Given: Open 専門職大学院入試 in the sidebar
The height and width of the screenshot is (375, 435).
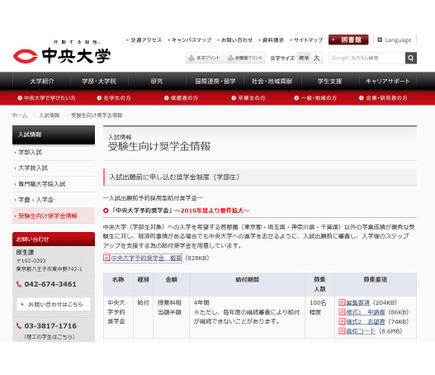Looking at the screenshot, I should point(41,184).
